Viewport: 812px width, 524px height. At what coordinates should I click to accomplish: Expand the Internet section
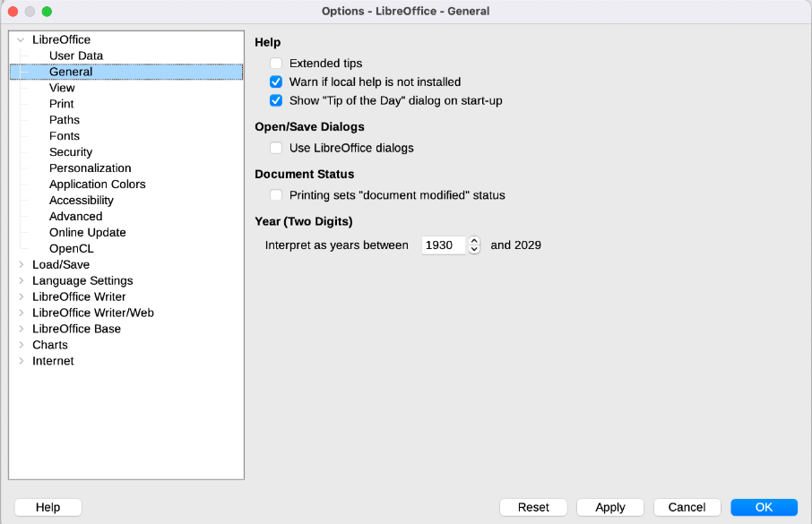tap(22, 361)
